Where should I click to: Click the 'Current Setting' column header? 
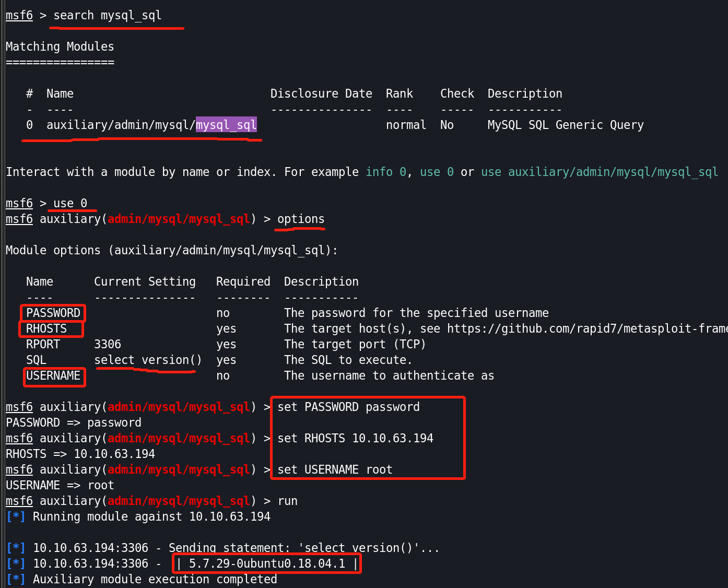click(145, 281)
